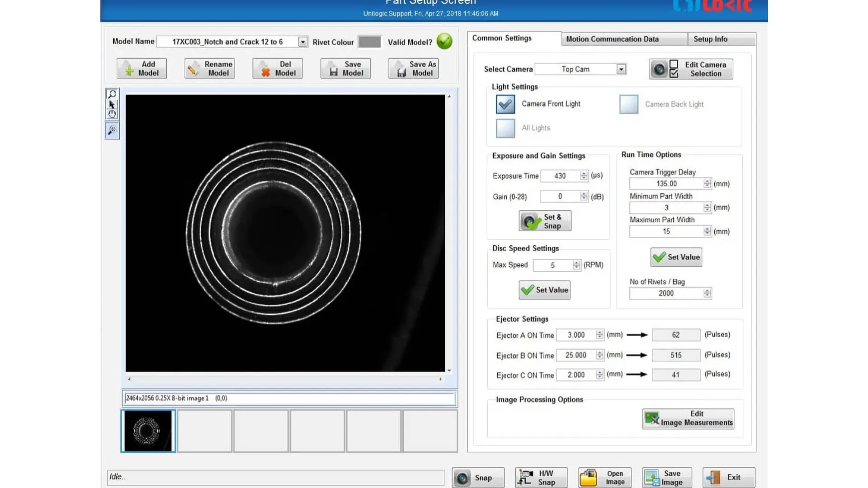Switch to Motion Communication Data tab
The width and height of the screenshot is (868, 488).
point(612,39)
